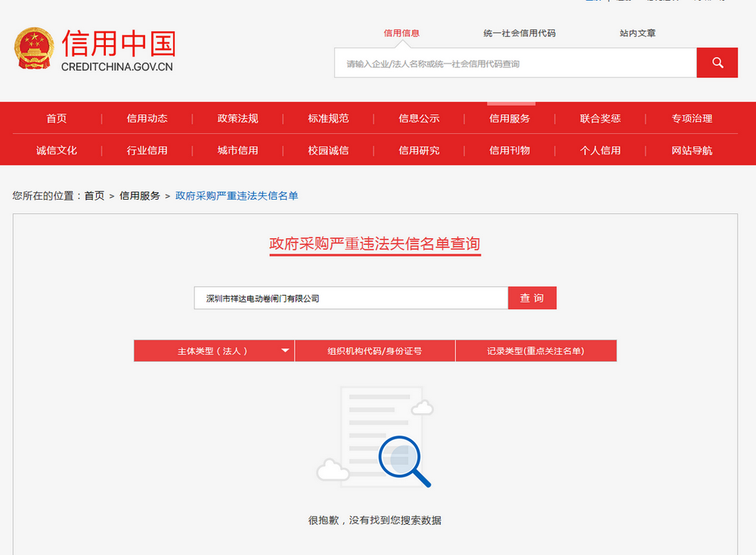Select the 信用信息 search tab

pyautogui.click(x=401, y=33)
